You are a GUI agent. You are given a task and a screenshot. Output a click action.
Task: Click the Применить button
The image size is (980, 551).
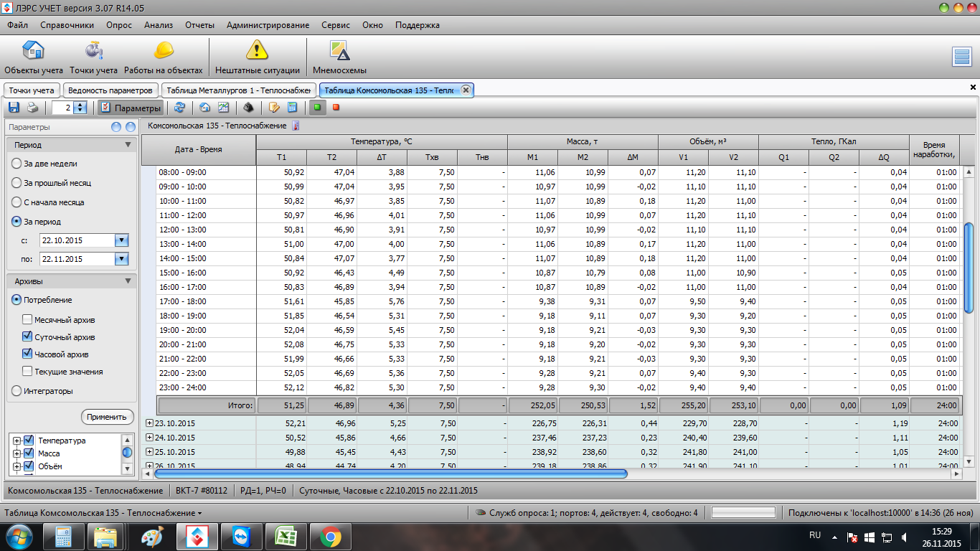pyautogui.click(x=107, y=417)
